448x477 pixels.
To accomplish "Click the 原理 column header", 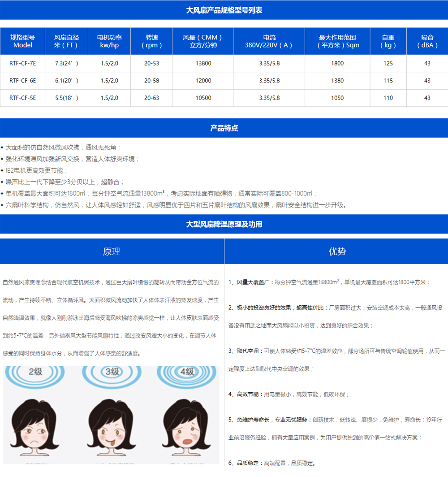I will point(112,252).
